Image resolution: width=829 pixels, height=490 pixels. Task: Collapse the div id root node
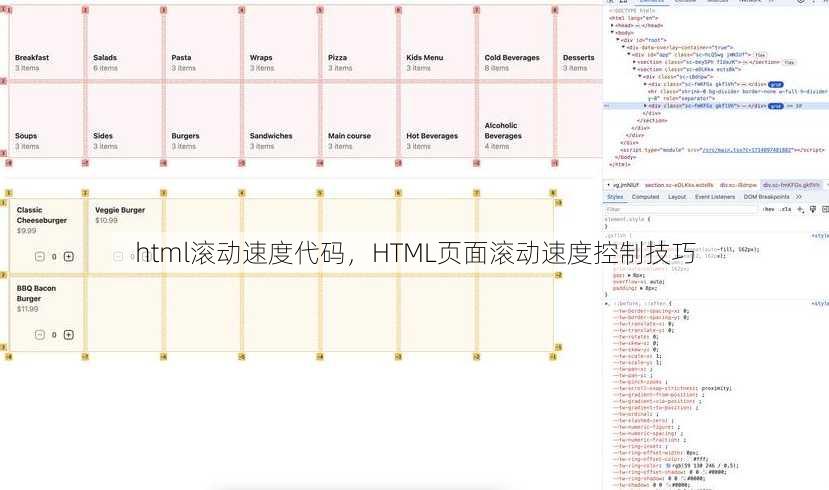click(618, 40)
